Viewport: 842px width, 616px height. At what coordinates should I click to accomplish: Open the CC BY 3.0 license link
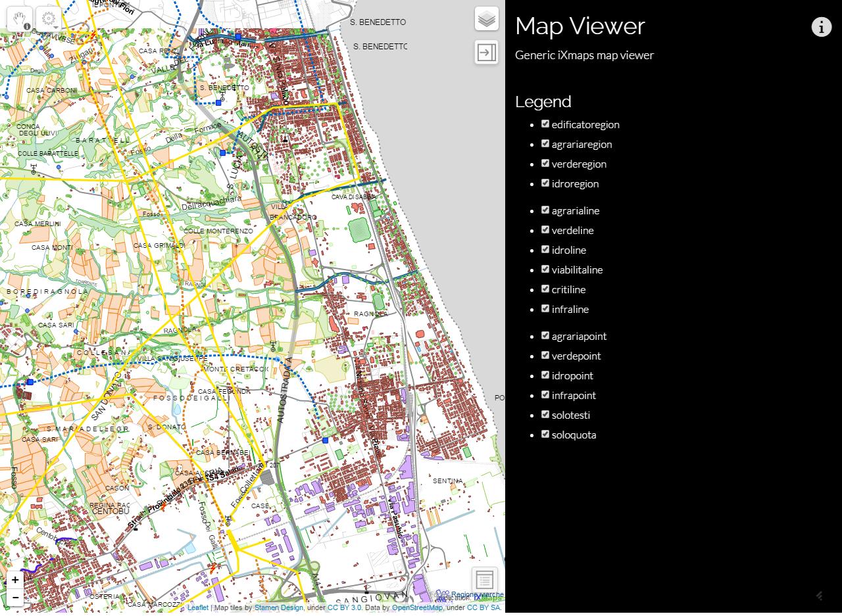pyautogui.click(x=344, y=608)
